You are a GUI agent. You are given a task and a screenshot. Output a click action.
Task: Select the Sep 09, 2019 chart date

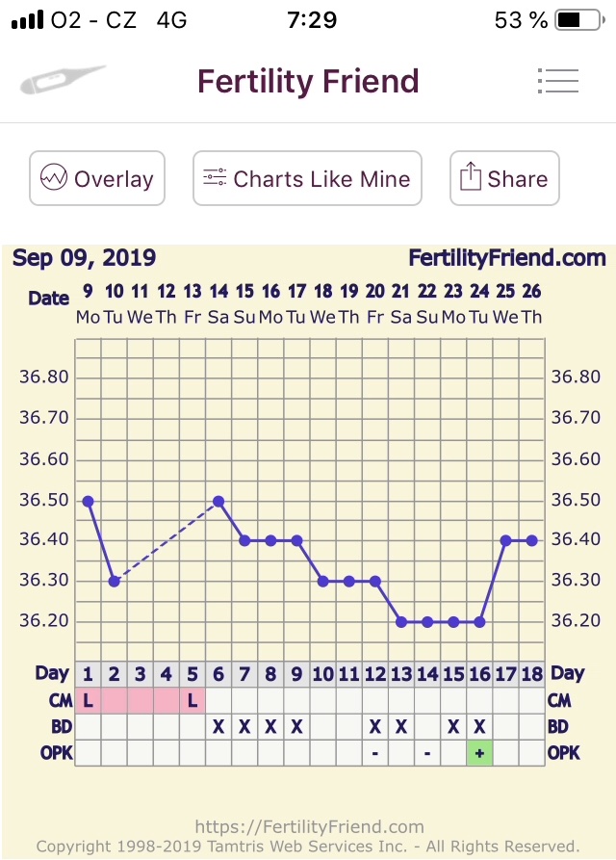(x=84, y=258)
